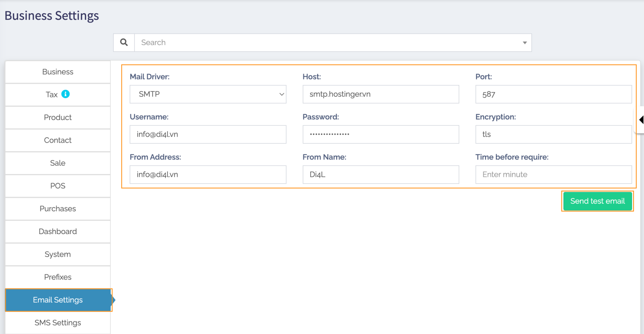This screenshot has width=644, height=334.
Task: Click the Tax info icon
Action: 66,94
